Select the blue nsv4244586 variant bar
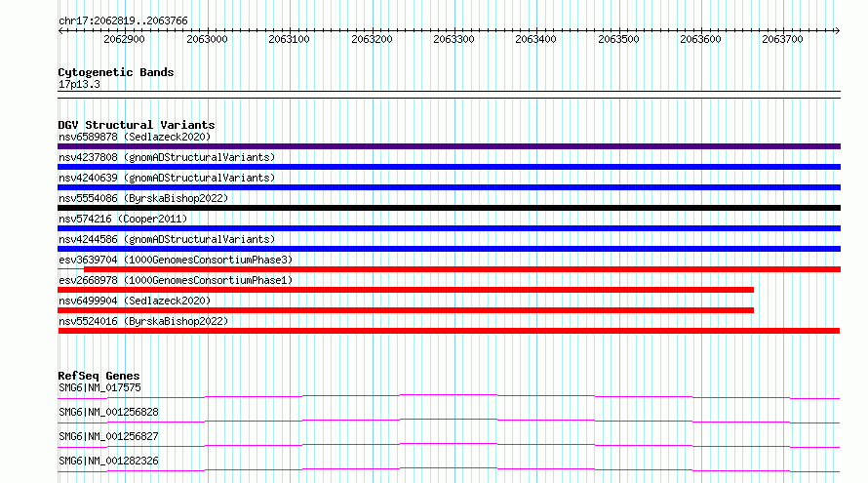The height and width of the screenshot is (483, 868). tap(449, 249)
